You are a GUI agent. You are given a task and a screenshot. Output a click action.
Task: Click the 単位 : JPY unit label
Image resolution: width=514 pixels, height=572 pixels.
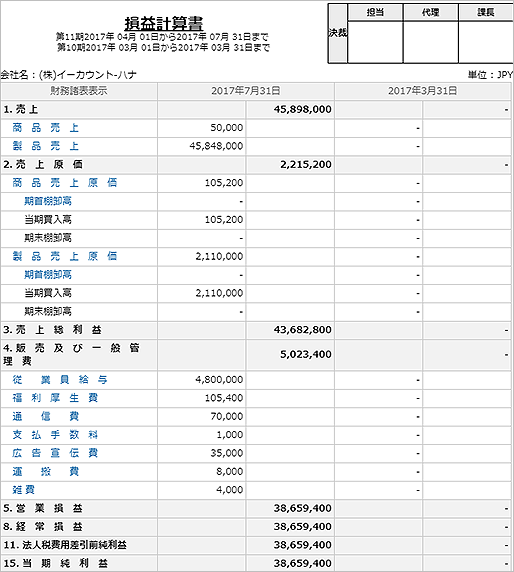(490, 75)
